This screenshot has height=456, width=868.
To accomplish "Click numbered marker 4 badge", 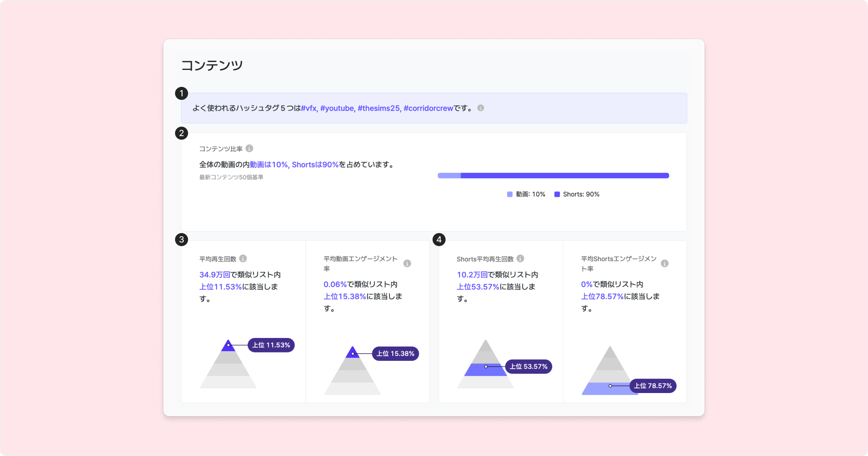I will click(x=439, y=240).
